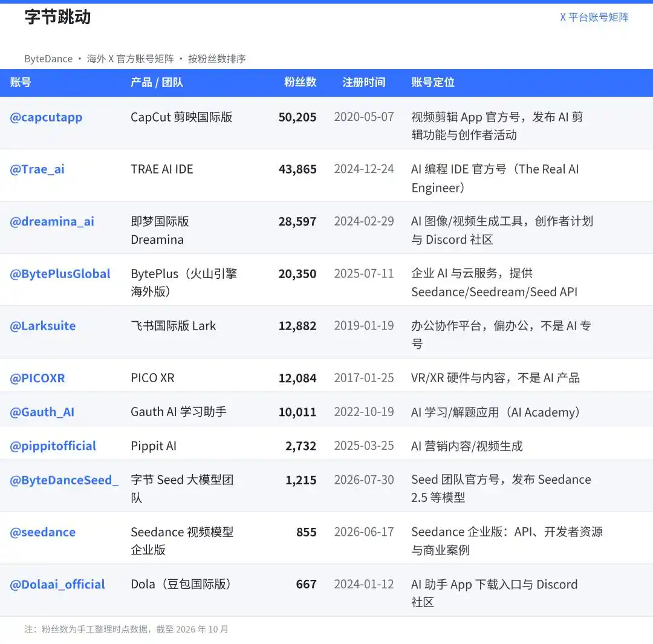The width and height of the screenshot is (653, 644).
Task: Open the @pippitofficial account link
Action: tap(53, 446)
